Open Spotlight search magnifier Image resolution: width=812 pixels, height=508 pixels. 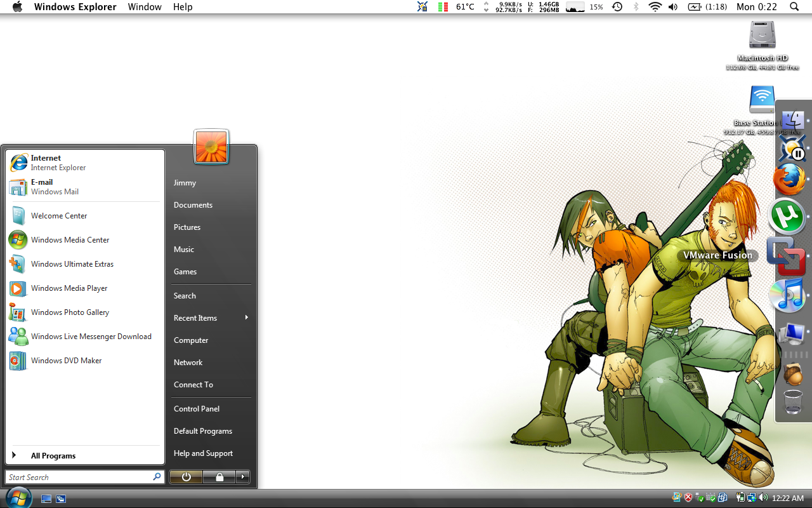click(x=794, y=7)
